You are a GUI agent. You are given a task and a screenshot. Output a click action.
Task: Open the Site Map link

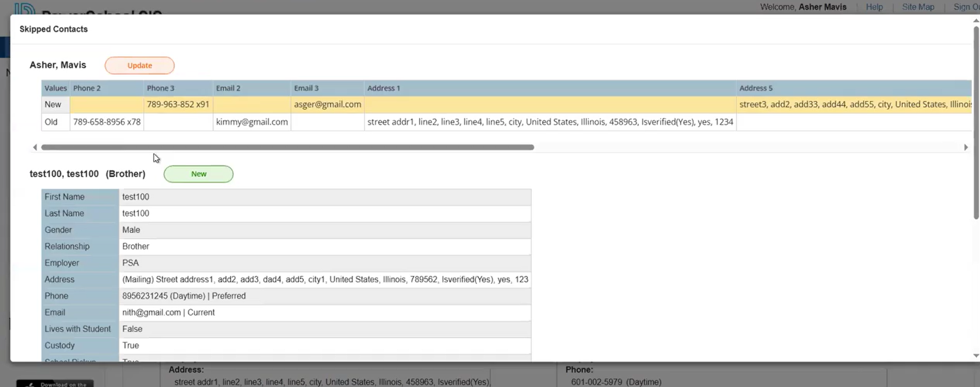pyautogui.click(x=917, y=7)
